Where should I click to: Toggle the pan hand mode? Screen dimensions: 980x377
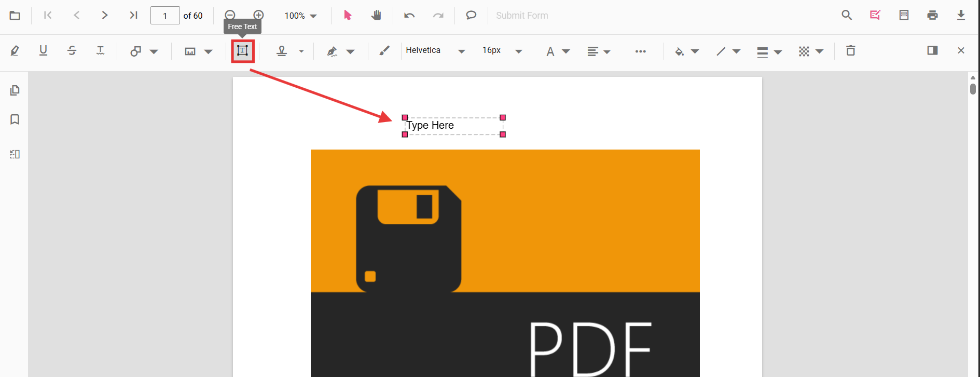click(x=376, y=16)
